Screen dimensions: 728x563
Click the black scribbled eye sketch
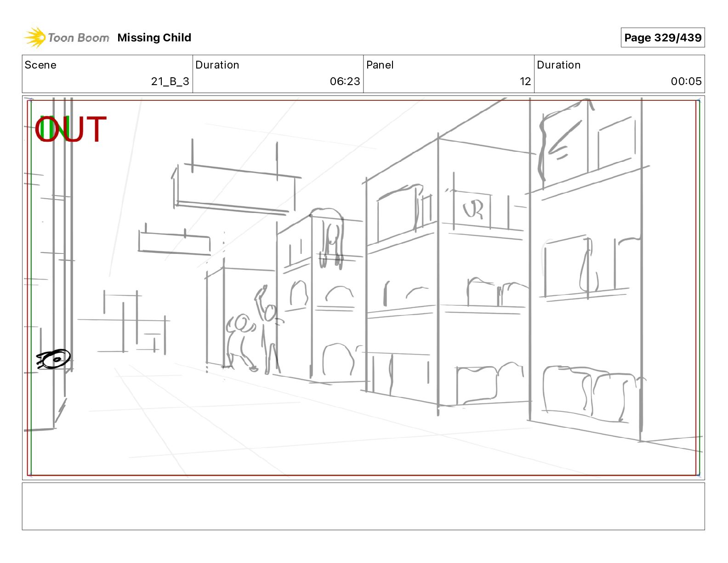54,359
